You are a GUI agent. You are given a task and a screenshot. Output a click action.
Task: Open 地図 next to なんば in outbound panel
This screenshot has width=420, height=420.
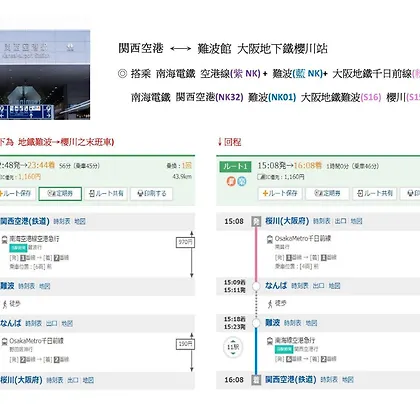pyautogui.click(x=67, y=323)
